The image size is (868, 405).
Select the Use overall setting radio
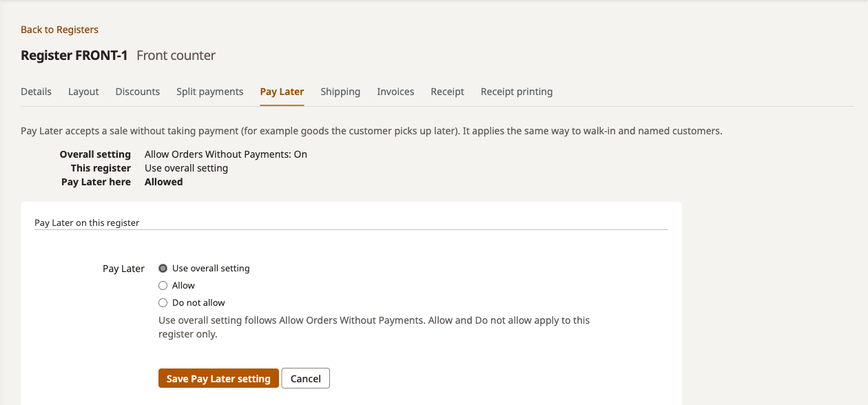[x=163, y=269]
